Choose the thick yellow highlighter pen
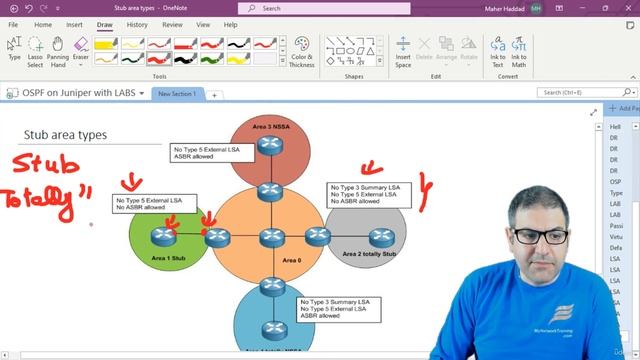This screenshot has width=640, height=360. point(106,43)
